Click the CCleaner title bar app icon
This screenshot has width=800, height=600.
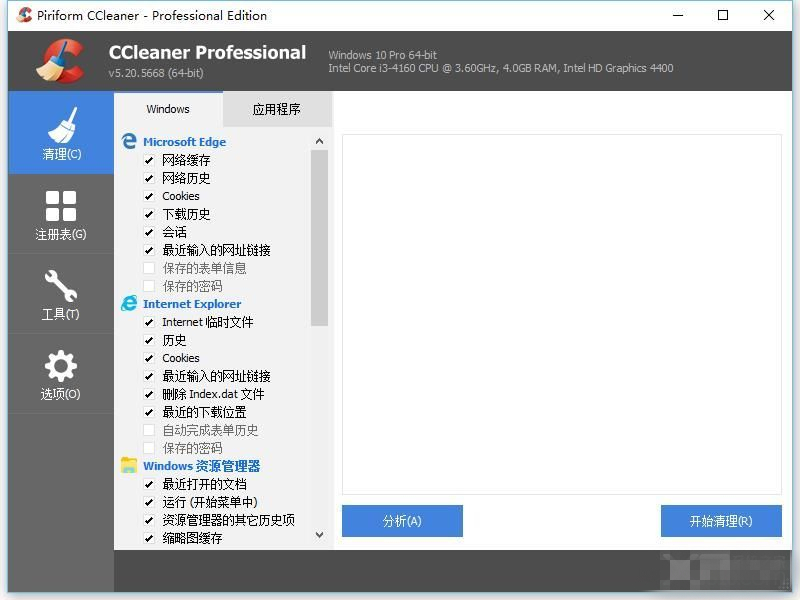click(24, 15)
